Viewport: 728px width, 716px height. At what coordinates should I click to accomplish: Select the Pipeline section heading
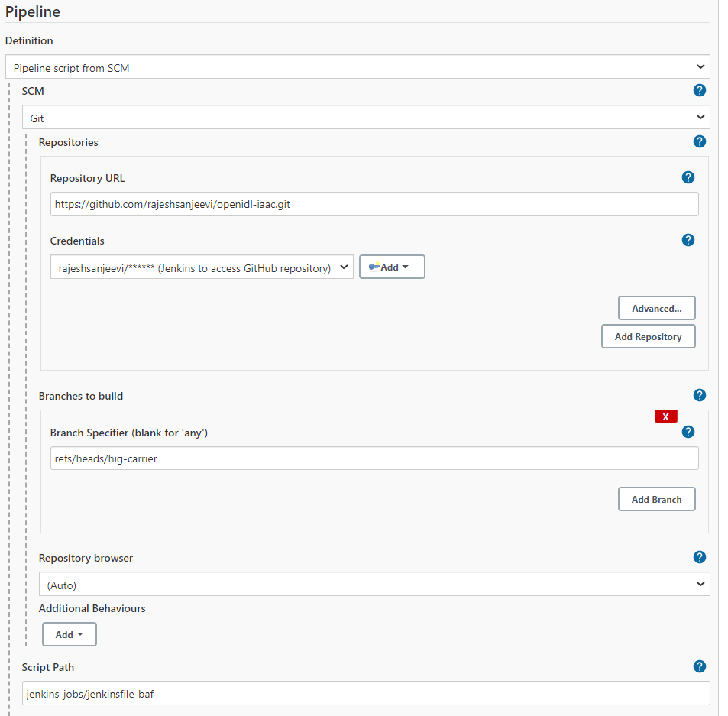33,11
